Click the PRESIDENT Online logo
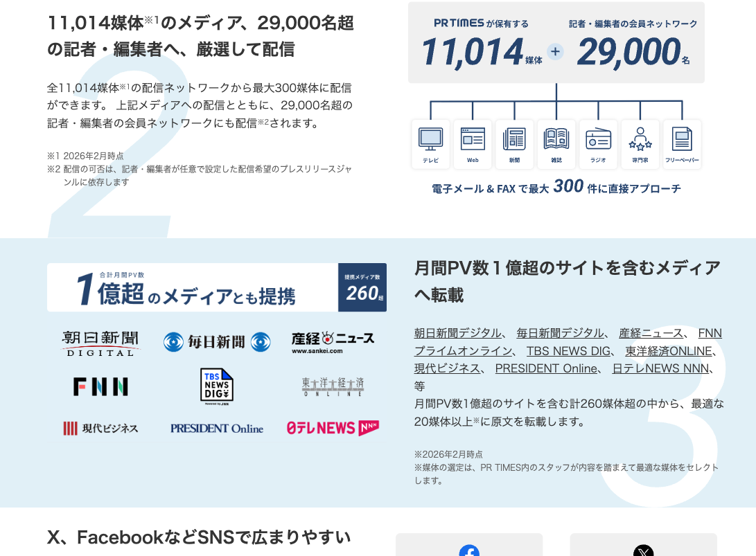This screenshot has width=756, height=556. (216, 429)
